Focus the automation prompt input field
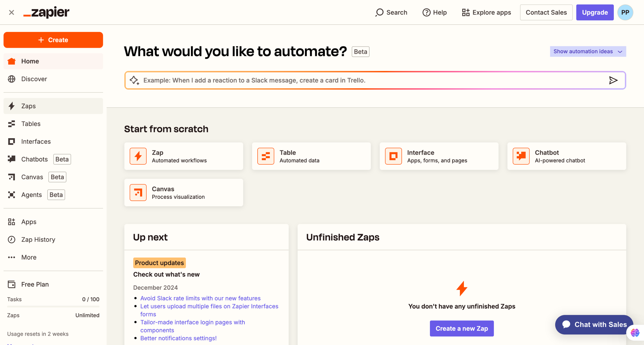644x345 pixels. pos(352,80)
